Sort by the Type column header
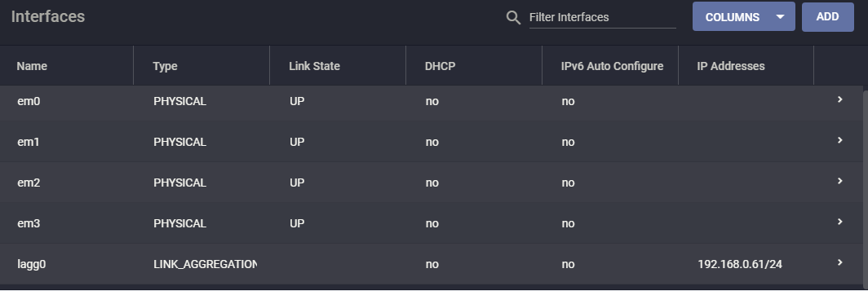Image resolution: width=868 pixels, height=295 pixels. tap(165, 66)
